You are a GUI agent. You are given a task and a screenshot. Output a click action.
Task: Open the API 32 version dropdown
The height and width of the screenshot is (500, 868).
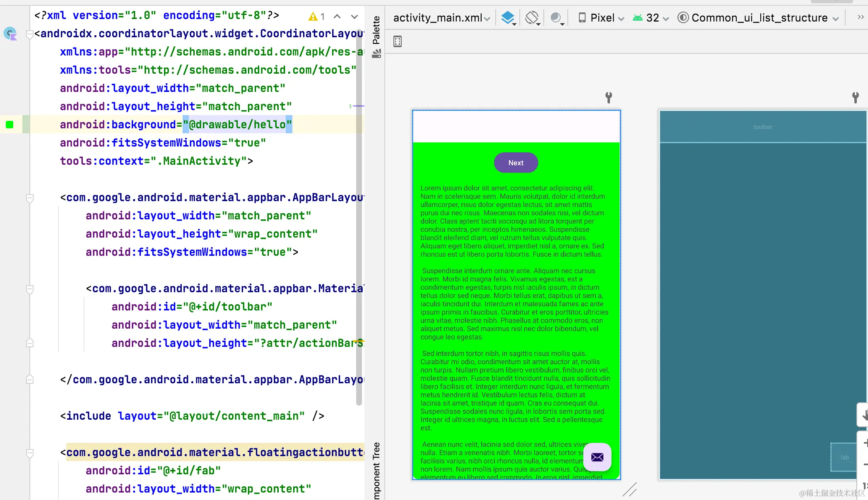coord(651,18)
